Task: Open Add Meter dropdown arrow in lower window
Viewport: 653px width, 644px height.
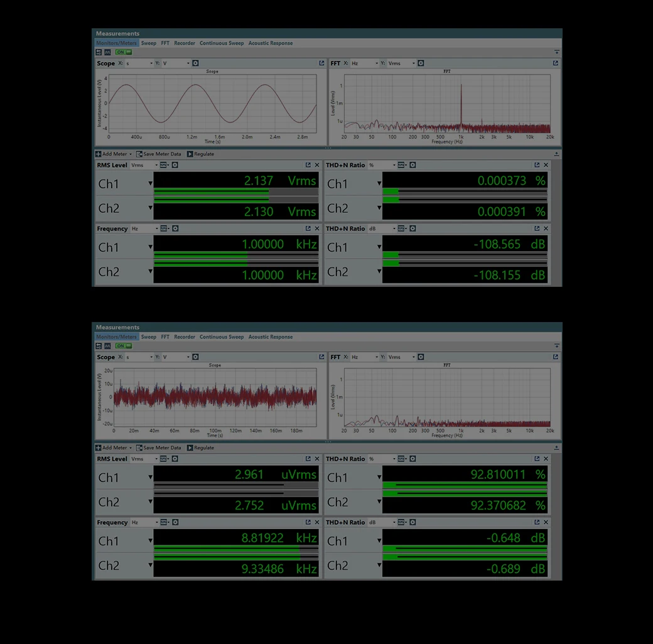Action: point(131,448)
